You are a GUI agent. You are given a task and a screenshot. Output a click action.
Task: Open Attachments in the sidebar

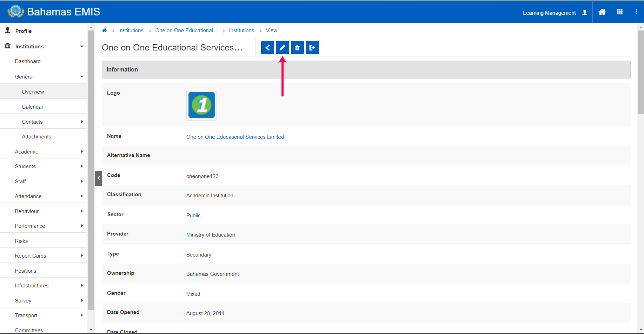click(x=44, y=136)
